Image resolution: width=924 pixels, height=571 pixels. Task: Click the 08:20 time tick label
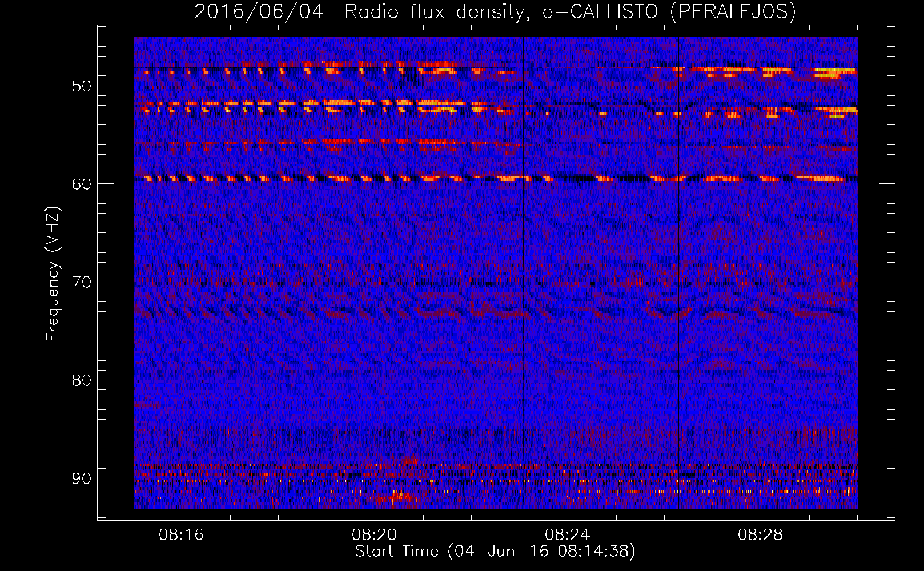pyautogui.click(x=375, y=535)
